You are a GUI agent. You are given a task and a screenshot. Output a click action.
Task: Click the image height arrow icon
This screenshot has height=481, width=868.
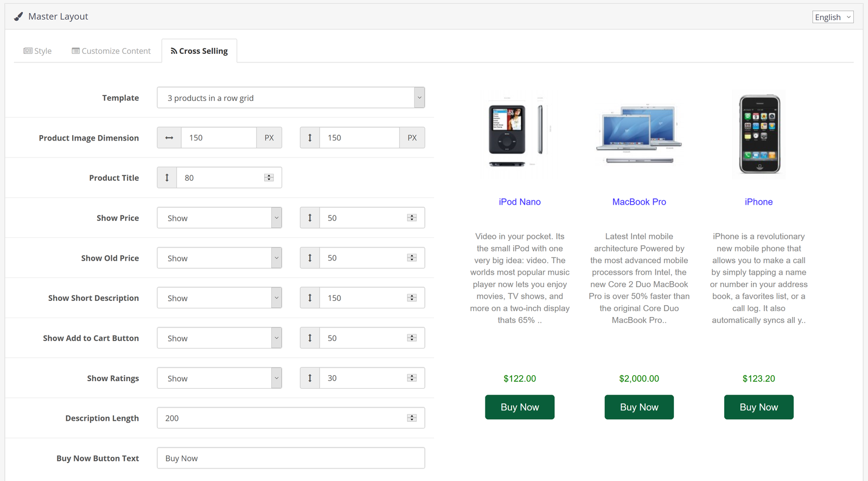(310, 138)
